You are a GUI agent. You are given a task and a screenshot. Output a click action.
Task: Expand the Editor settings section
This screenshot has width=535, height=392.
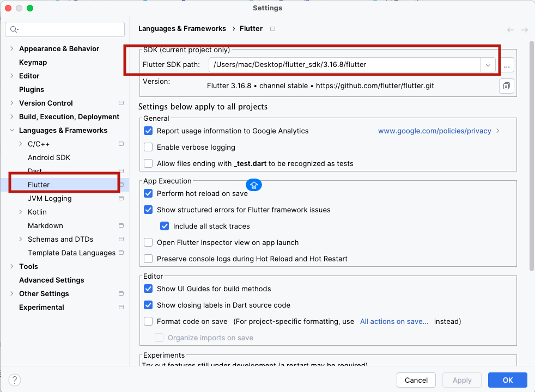12,76
